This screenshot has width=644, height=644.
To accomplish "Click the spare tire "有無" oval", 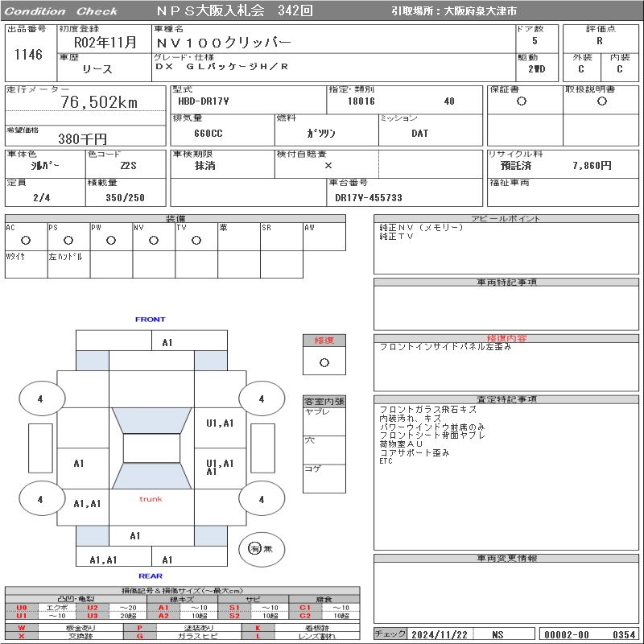I will tap(262, 549).
